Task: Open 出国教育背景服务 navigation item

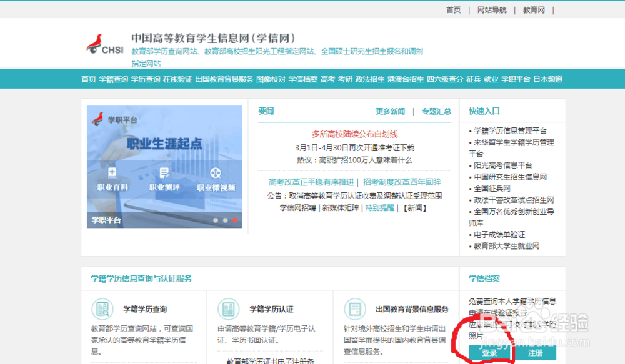Action: coord(224,79)
